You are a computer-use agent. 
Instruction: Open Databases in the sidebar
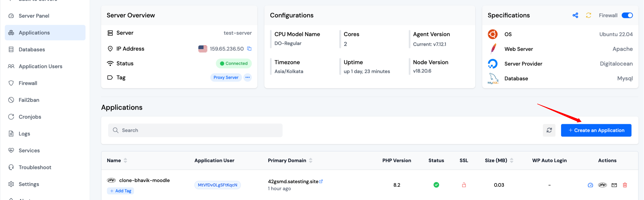pyautogui.click(x=32, y=49)
